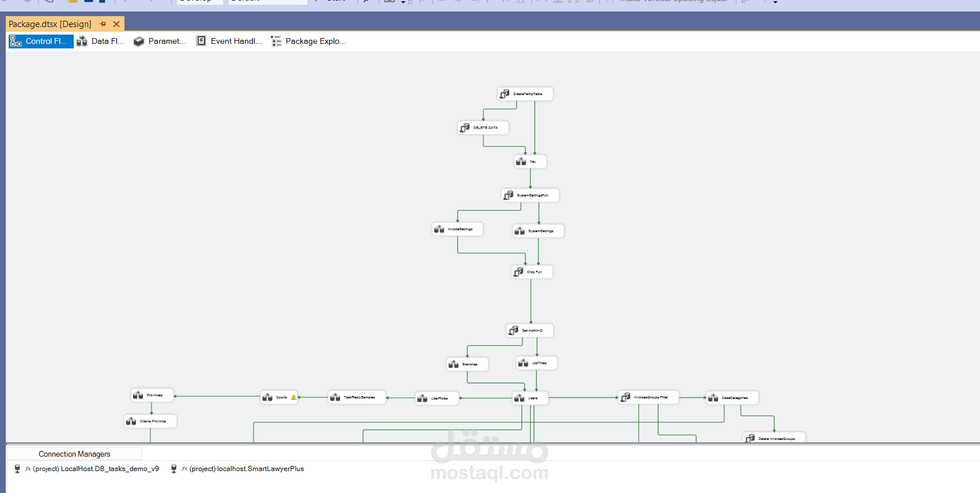Screen dimensions: 980x493
Task: Switch to the Event Handlers tab
Action: tap(229, 42)
